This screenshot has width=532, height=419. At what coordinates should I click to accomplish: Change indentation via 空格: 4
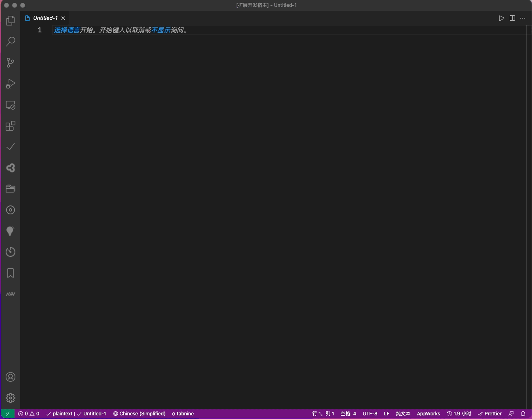[348, 414]
